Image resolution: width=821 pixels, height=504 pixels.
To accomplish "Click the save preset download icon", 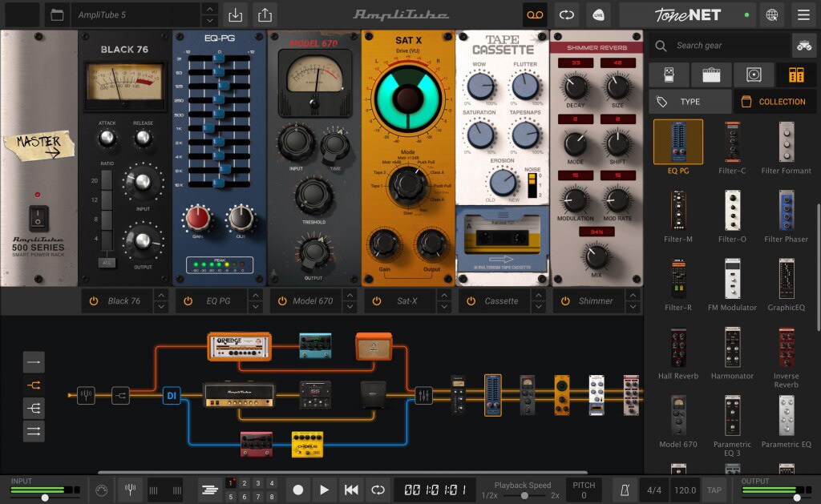I will [236, 15].
